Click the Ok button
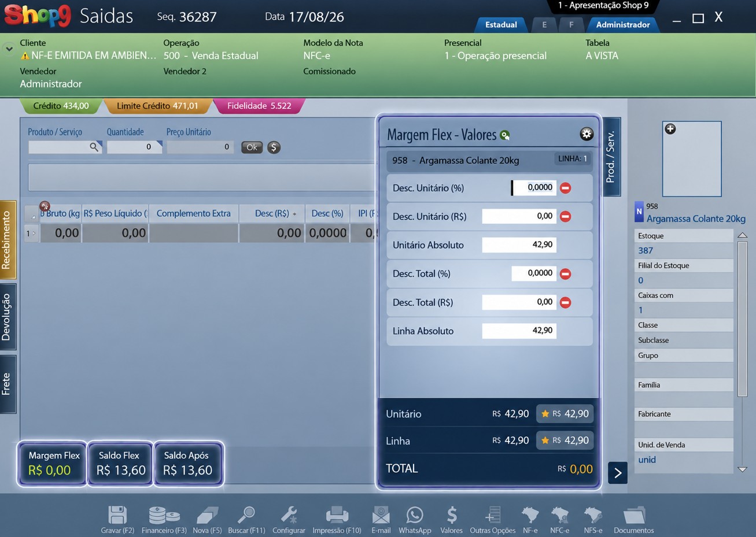The height and width of the screenshot is (537, 756). 252,147
